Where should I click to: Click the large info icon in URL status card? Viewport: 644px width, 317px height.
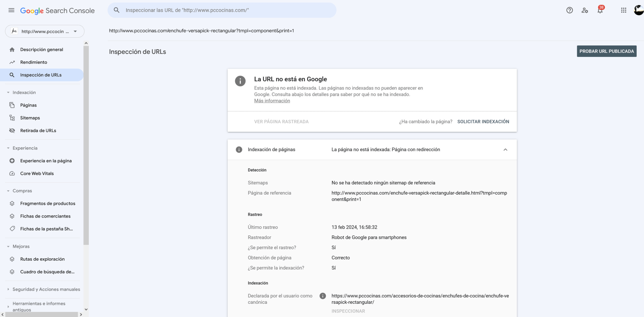pyautogui.click(x=240, y=81)
